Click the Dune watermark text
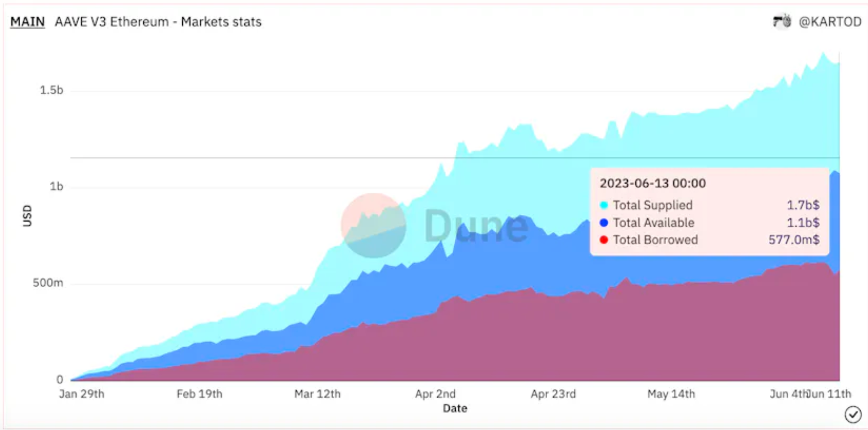Viewport: 868px width, 430px height. (x=476, y=225)
